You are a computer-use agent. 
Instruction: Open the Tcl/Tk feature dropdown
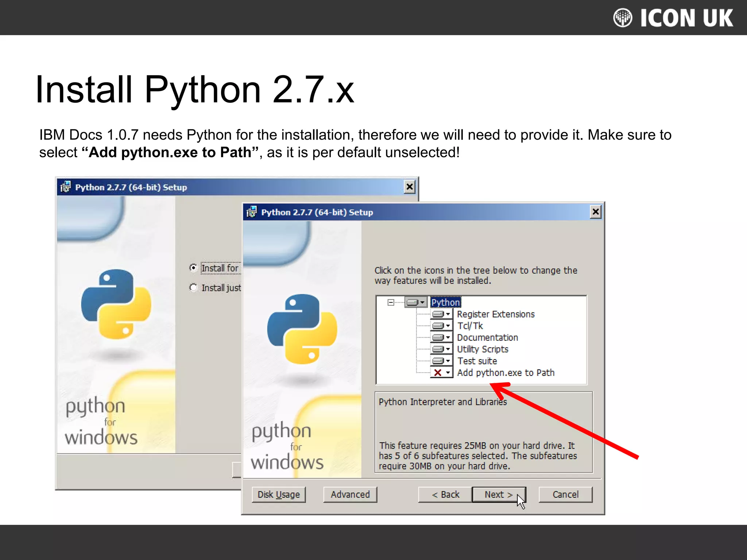click(442, 326)
